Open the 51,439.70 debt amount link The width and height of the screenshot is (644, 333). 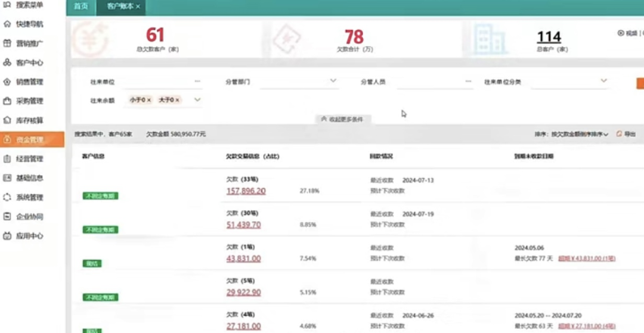point(243,225)
